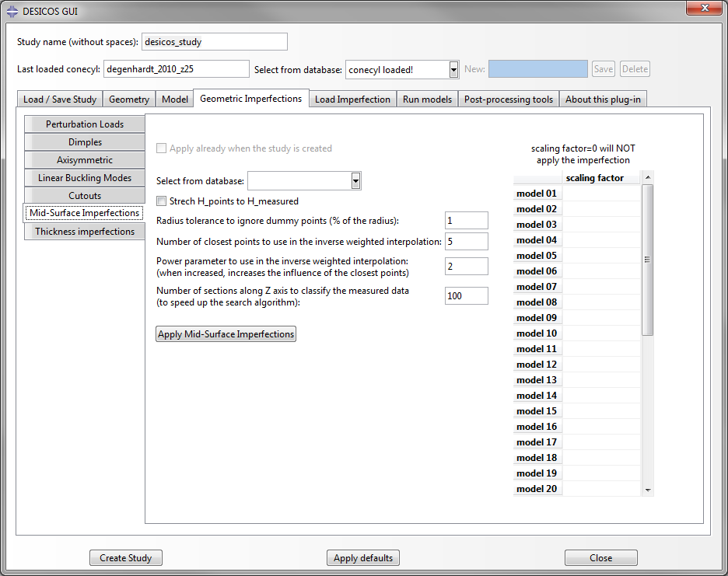The image size is (728, 576).
Task: Click the Delete conecyl button
Action: (x=635, y=69)
